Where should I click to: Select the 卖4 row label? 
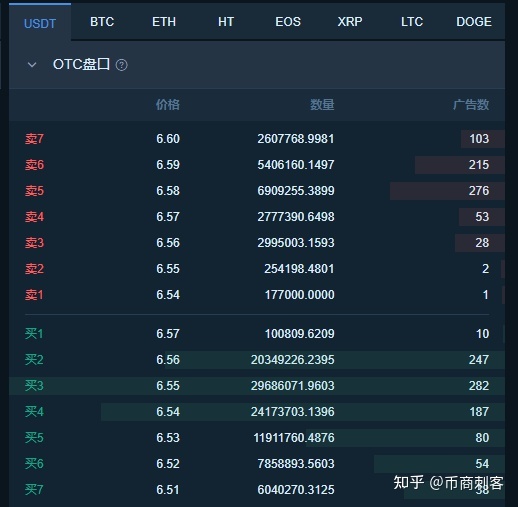coord(34,217)
